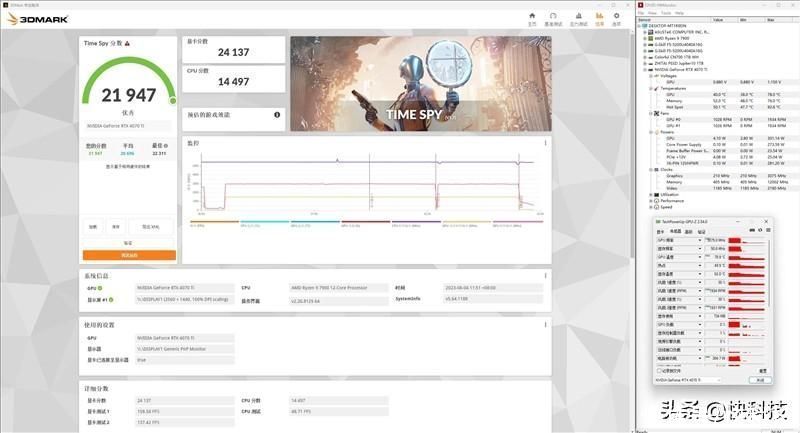Open the Benchmarks section icon in 3DMark
Viewport: 800px width, 433px height.
[x=553, y=16]
